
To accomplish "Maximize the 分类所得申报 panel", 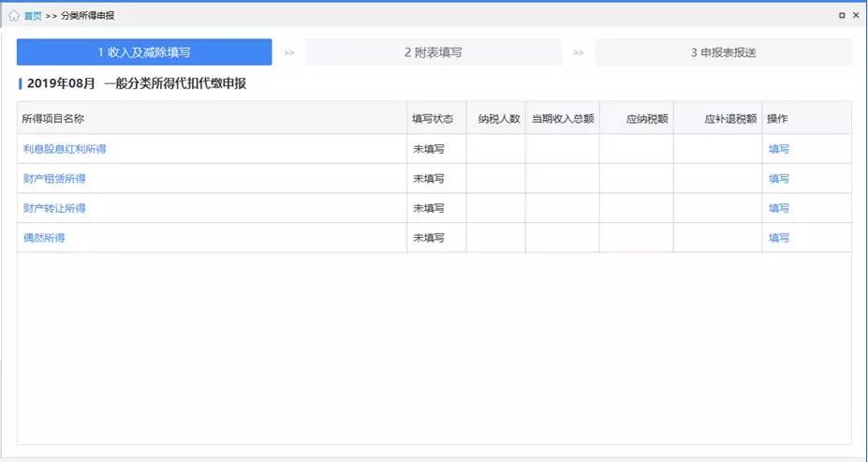I will click(842, 16).
